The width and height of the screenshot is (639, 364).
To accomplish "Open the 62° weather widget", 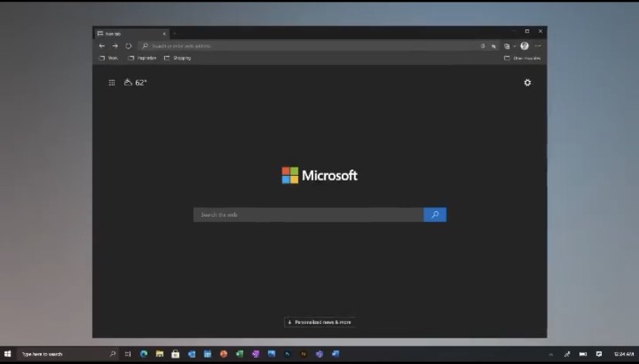I will tap(135, 83).
